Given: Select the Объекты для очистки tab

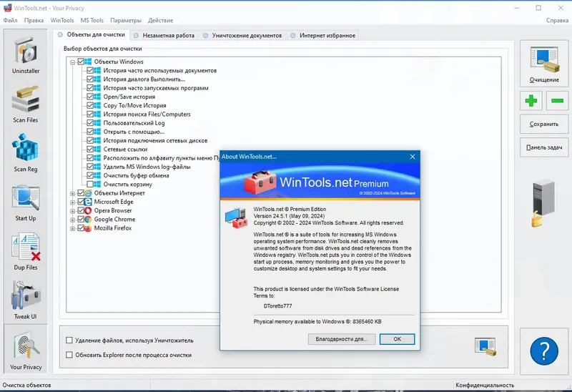Looking at the screenshot, I should 92,34.
